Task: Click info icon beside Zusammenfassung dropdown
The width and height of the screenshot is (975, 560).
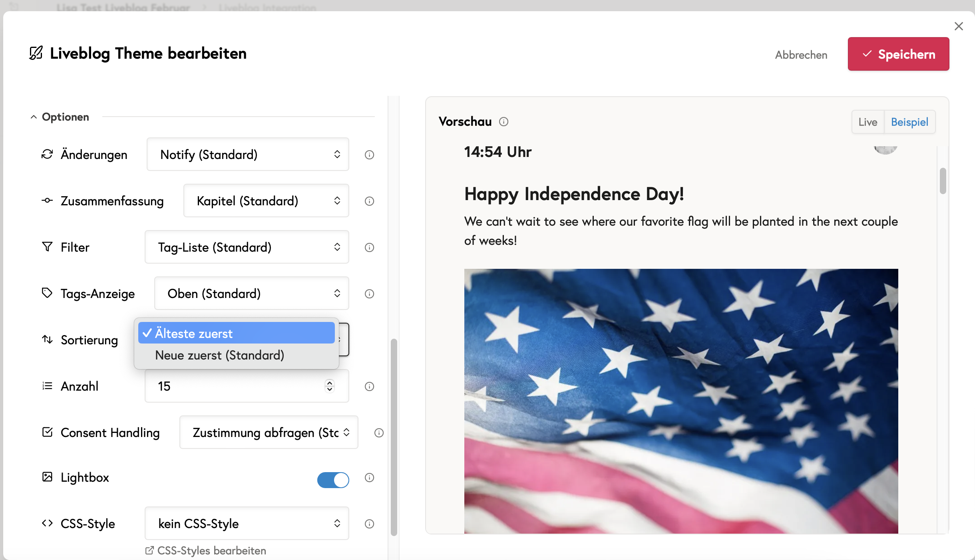Action: 369,201
